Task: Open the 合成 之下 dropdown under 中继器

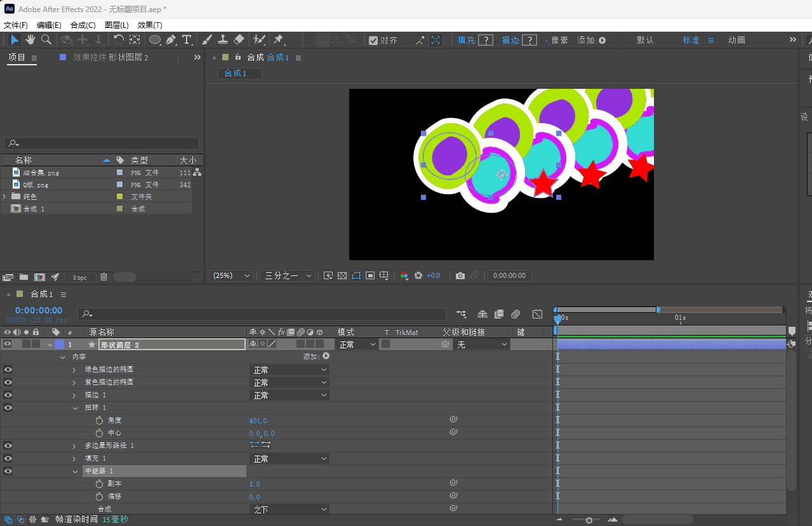Action: click(x=290, y=510)
